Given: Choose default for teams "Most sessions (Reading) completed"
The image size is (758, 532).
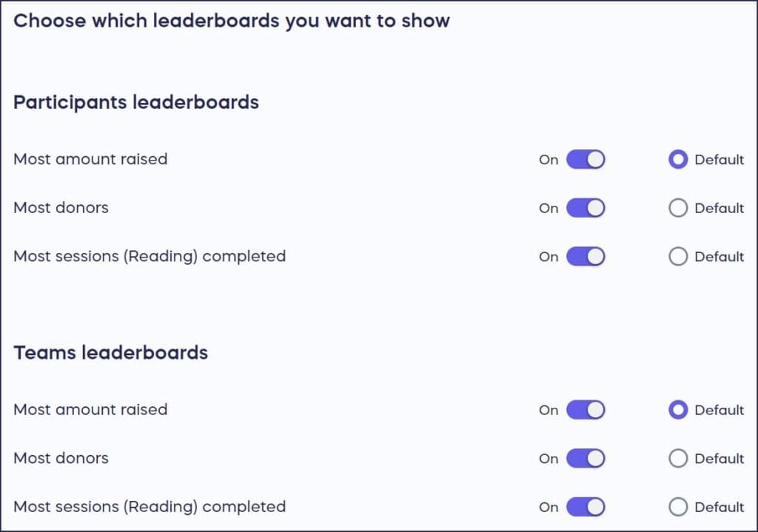Looking at the screenshot, I should tap(678, 507).
